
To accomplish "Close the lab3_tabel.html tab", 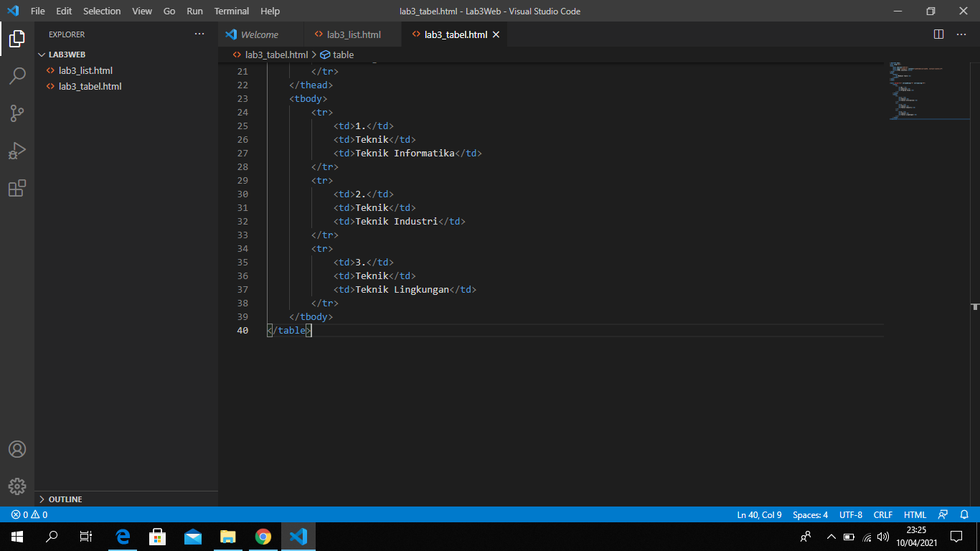I will 496,34.
